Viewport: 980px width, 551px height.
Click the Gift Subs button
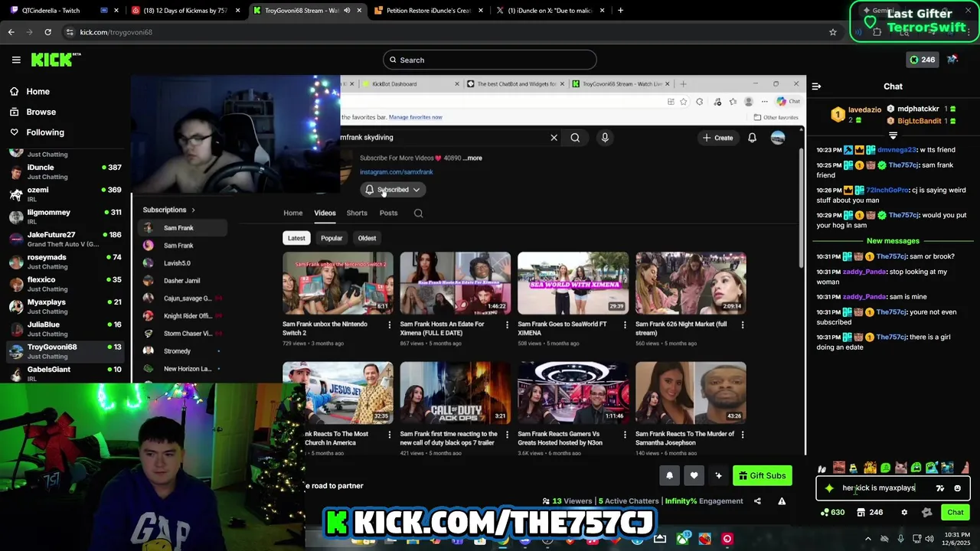coord(762,476)
